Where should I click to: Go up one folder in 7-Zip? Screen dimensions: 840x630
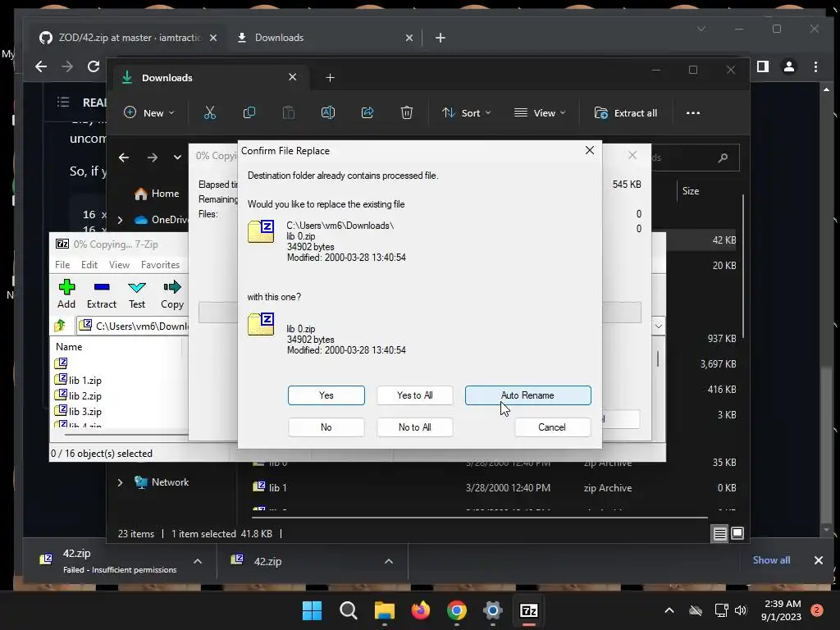60,326
